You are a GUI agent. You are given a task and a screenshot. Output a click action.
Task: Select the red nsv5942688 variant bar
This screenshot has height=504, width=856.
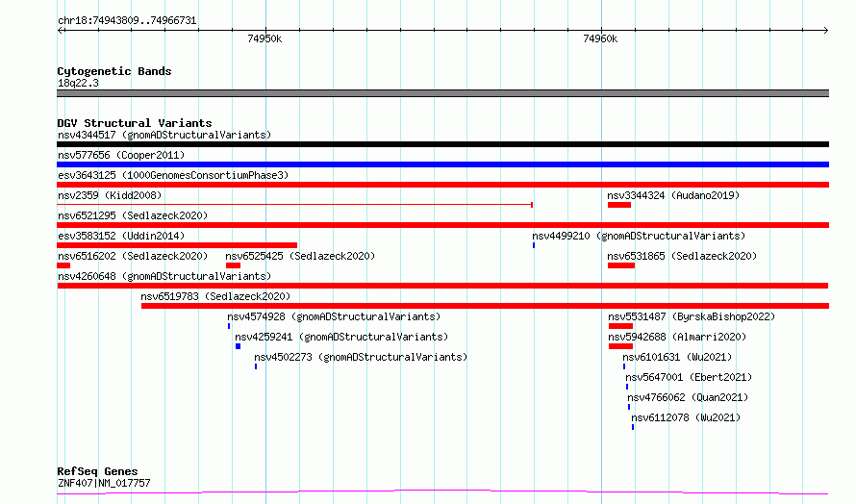[620, 346]
